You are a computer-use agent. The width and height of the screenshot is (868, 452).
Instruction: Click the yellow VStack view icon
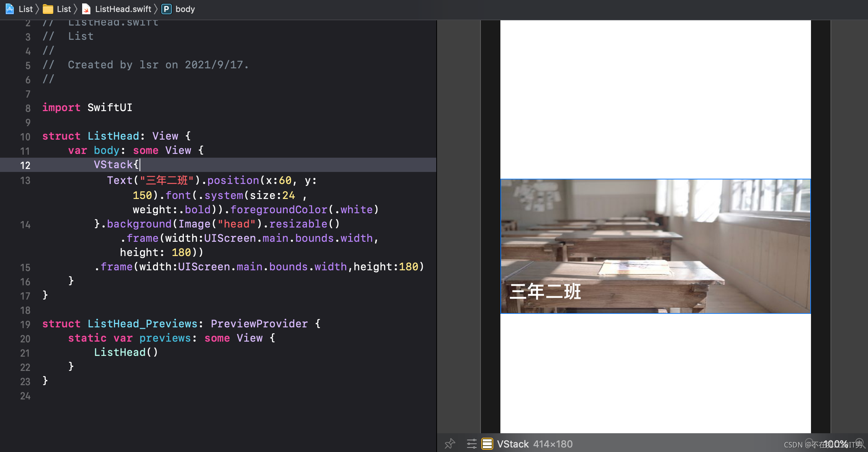point(487,444)
